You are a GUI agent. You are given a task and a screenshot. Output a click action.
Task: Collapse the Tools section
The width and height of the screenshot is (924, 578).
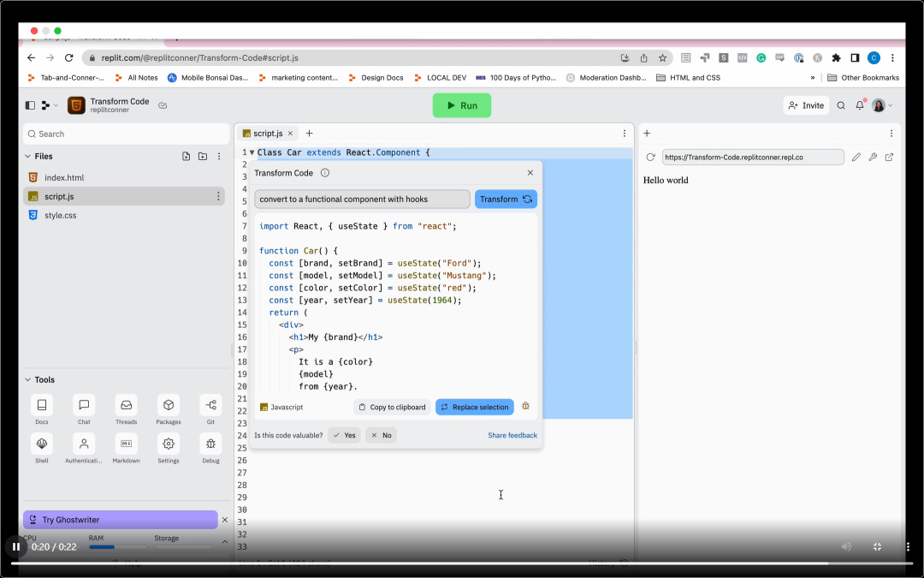[27, 380]
